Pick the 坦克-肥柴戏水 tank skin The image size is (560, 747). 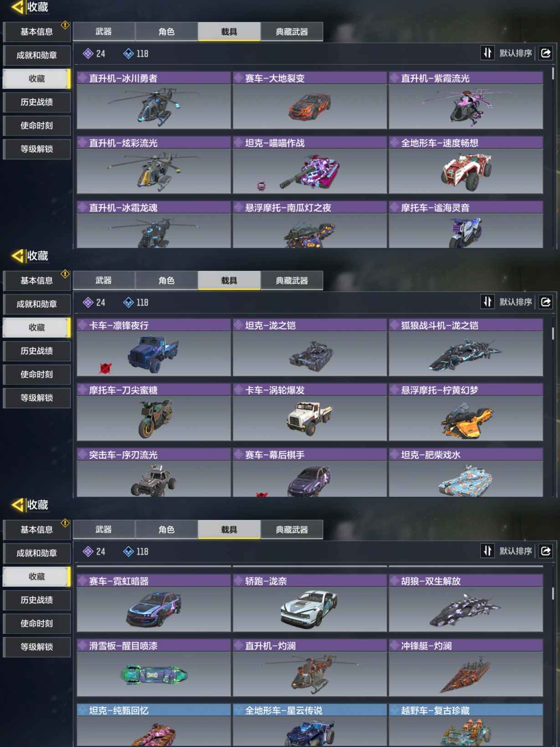click(x=466, y=472)
